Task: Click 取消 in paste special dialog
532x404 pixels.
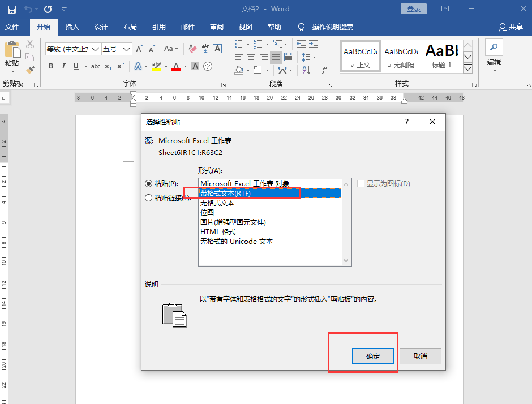Action: [x=421, y=356]
